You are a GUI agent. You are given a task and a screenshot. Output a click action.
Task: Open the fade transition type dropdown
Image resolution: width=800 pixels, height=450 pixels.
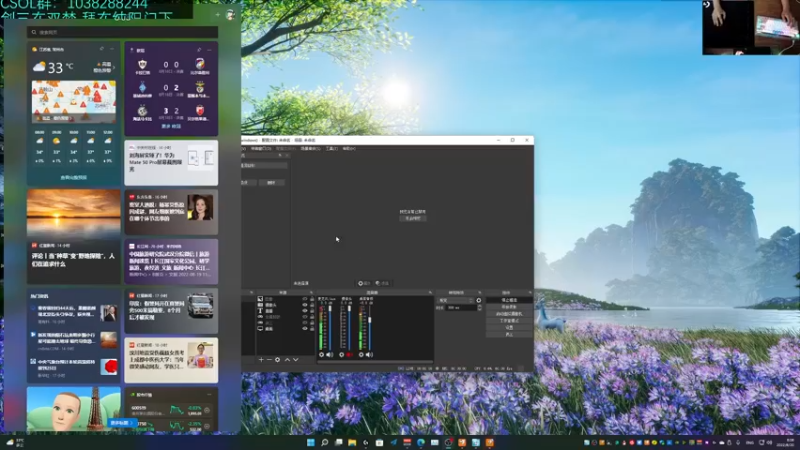[456, 301]
